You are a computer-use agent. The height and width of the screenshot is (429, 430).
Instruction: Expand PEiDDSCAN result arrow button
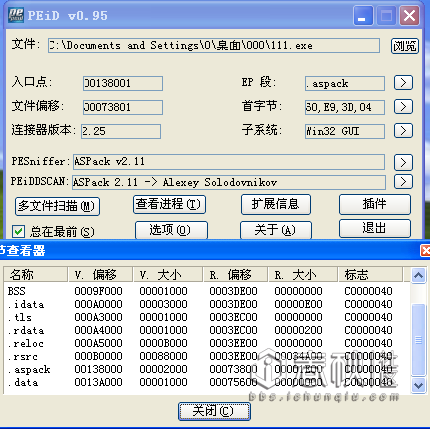(403, 182)
